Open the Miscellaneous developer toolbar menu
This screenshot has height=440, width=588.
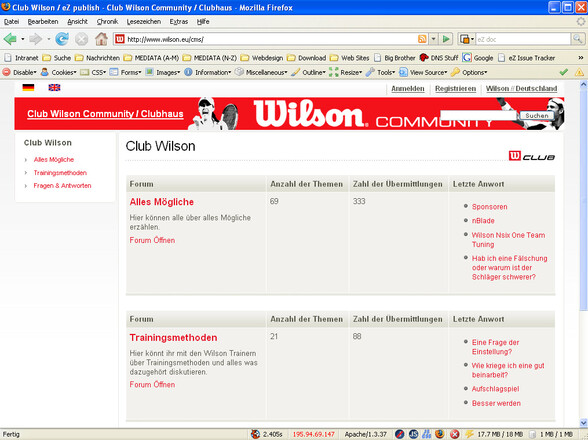click(x=261, y=72)
